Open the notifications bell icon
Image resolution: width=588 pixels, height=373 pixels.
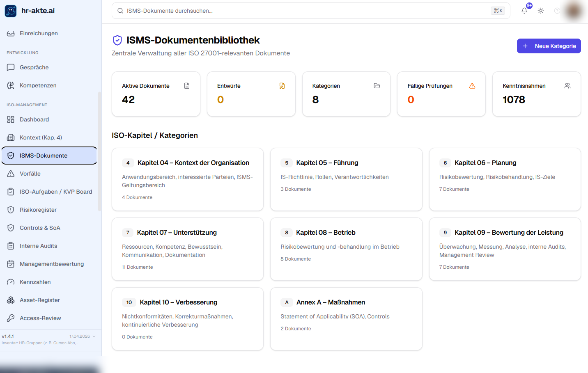[x=524, y=11]
